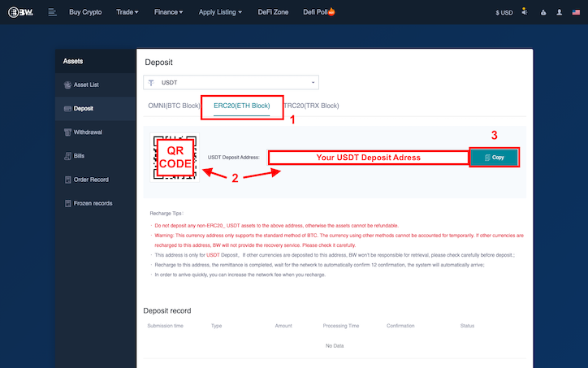Switch to OMNI(BTC Block) tab
This screenshot has width=588, height=368.
[x=174, y=106]
